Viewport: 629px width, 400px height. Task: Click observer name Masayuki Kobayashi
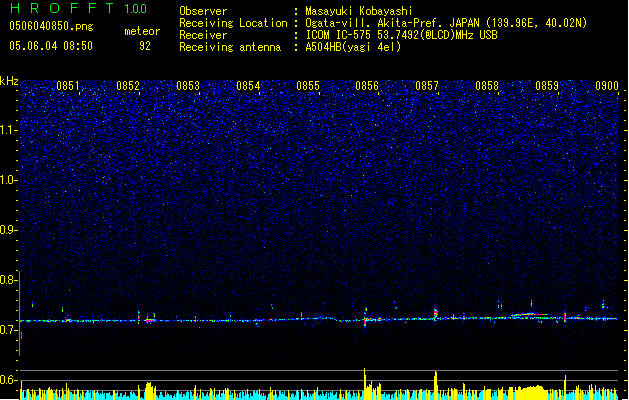tap(359, 11)
